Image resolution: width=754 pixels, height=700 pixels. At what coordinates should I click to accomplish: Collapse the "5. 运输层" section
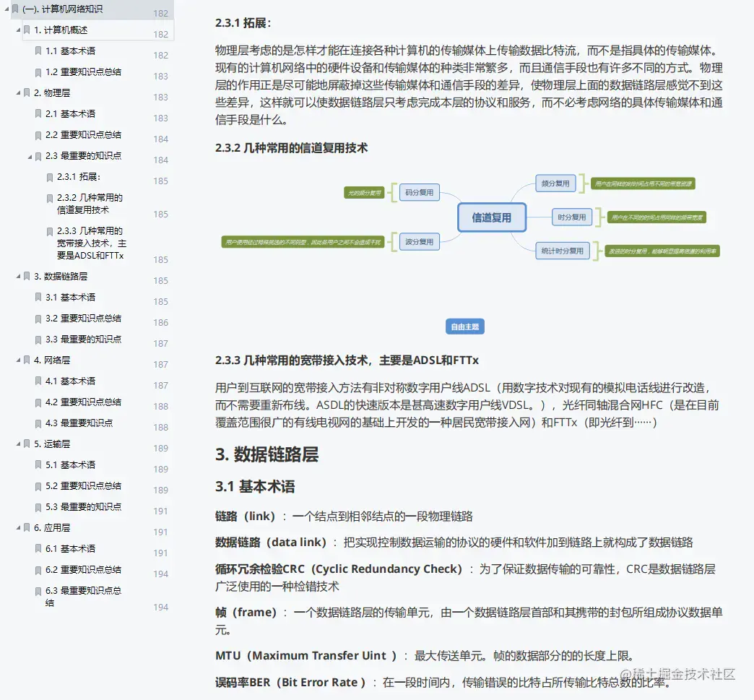[x=17, y=444]
